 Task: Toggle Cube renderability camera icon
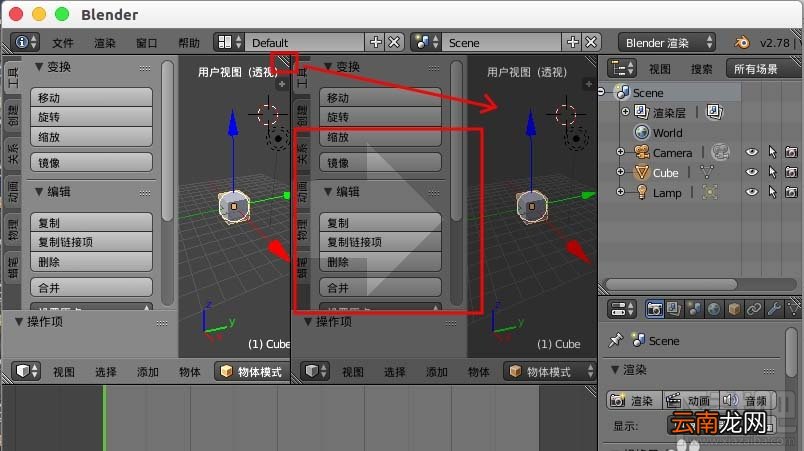pos(792,172)
